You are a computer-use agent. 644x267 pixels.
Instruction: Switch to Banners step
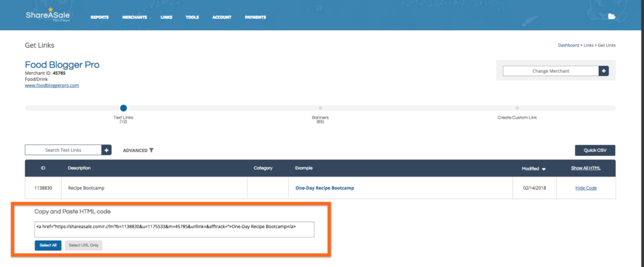click(x=320, y=108)
